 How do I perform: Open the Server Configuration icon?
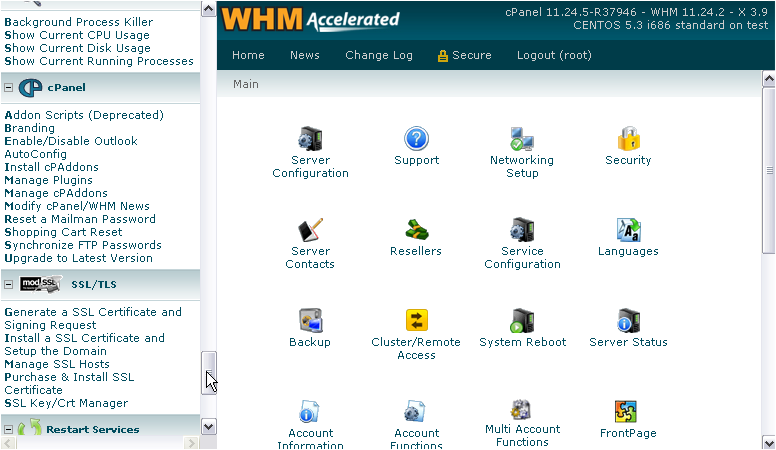tap(310, 139)
